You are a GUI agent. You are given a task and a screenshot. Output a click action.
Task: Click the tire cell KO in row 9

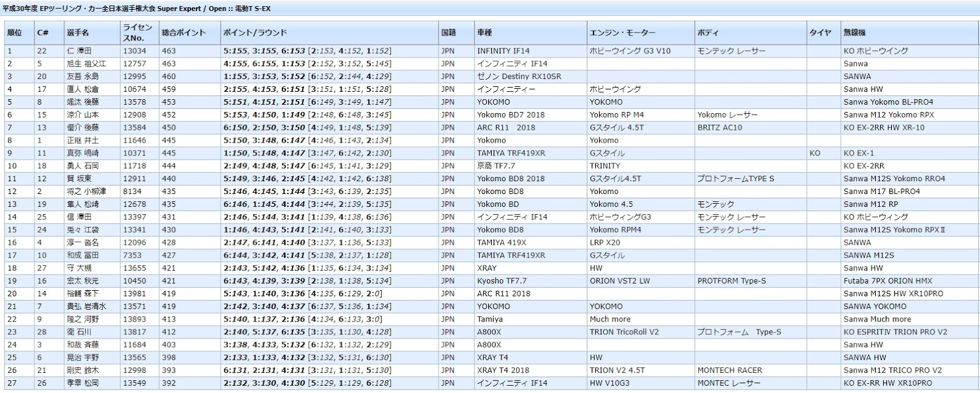pos(815,153)
